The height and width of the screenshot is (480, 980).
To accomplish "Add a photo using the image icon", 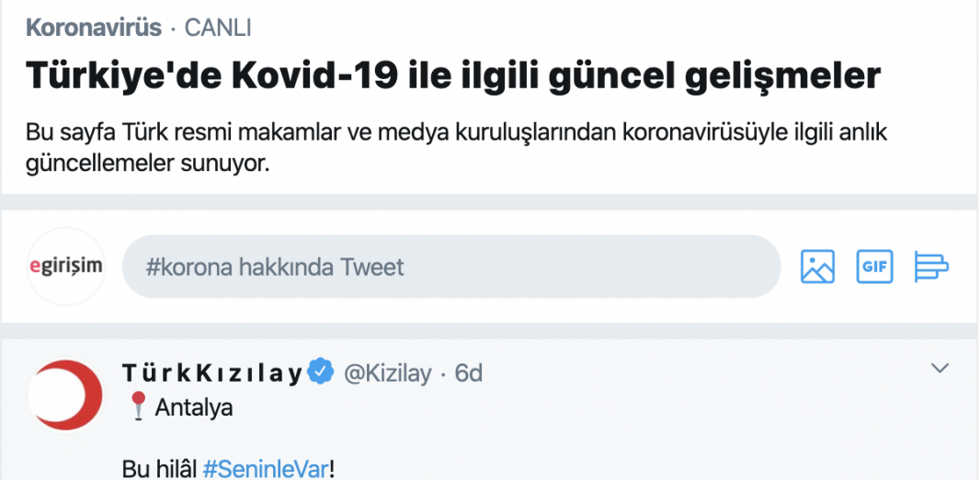I will [817, 267].
